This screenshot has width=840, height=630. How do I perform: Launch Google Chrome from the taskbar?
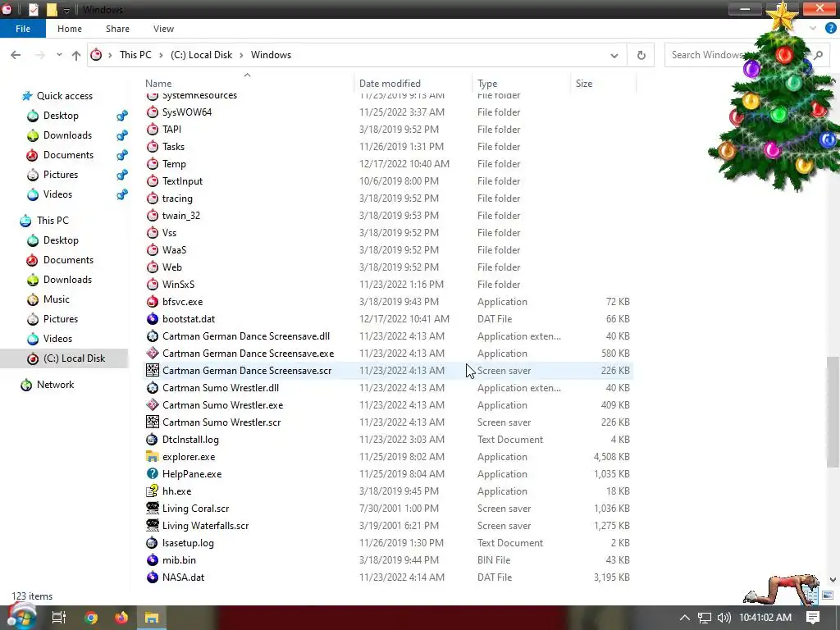(91, 617)
